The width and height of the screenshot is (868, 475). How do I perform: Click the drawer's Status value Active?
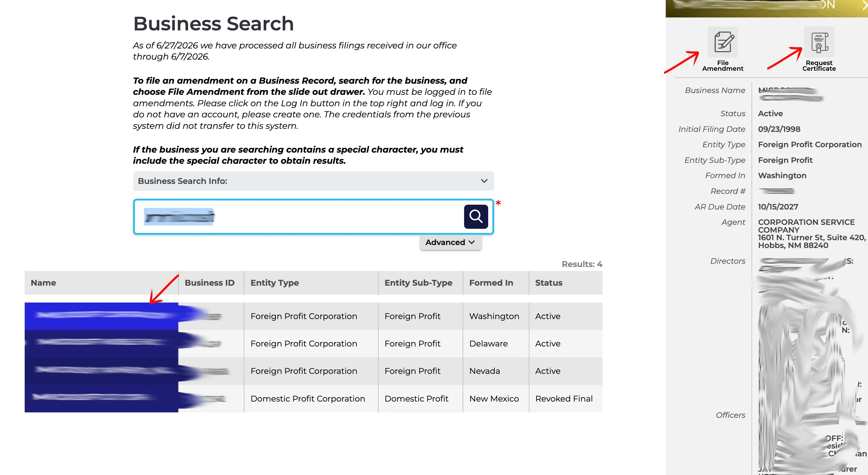770,113
